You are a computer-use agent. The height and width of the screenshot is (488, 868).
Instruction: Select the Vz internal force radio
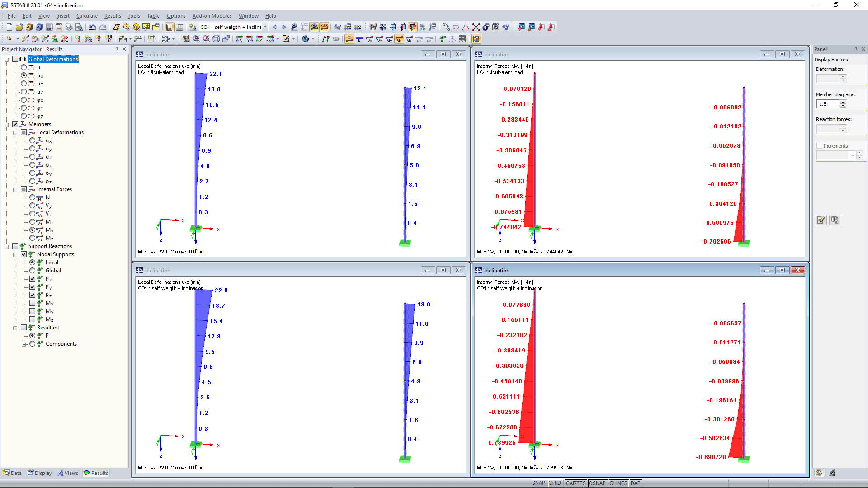[x=33, y=214]
